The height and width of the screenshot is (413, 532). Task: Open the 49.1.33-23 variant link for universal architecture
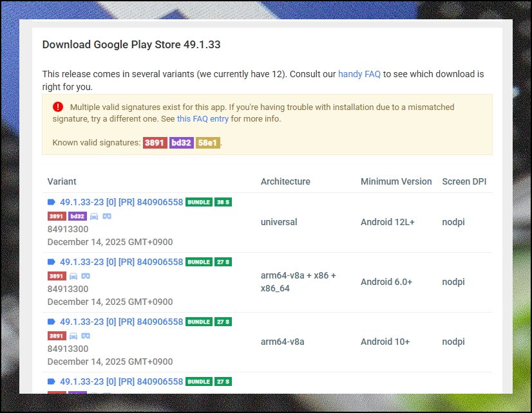click(122, 202)
